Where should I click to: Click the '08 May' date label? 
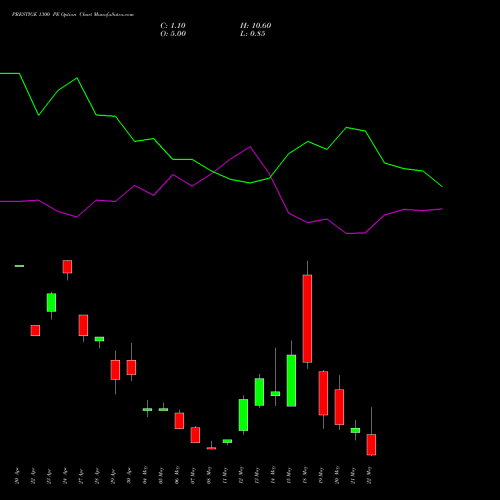209,476
